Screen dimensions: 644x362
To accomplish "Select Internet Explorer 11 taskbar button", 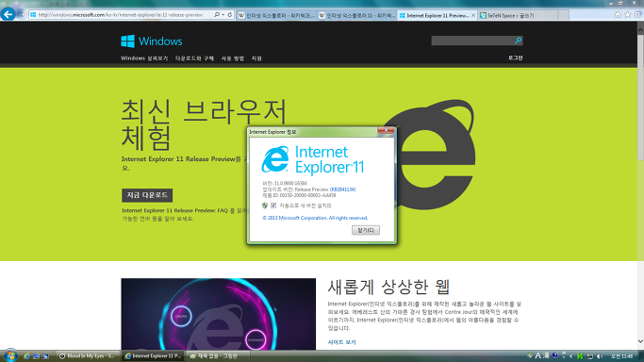I will (153, 356).
